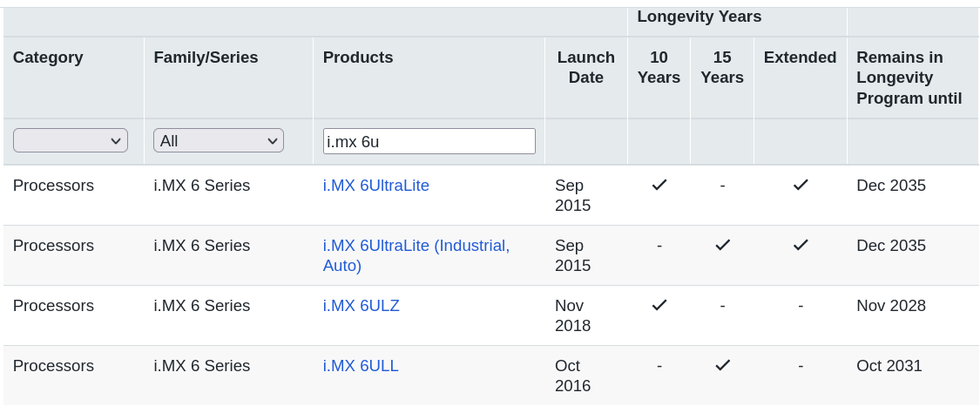Open the i.MX 6ULL product link
This screenshot has width=980, height=413.
pos(361,366)
